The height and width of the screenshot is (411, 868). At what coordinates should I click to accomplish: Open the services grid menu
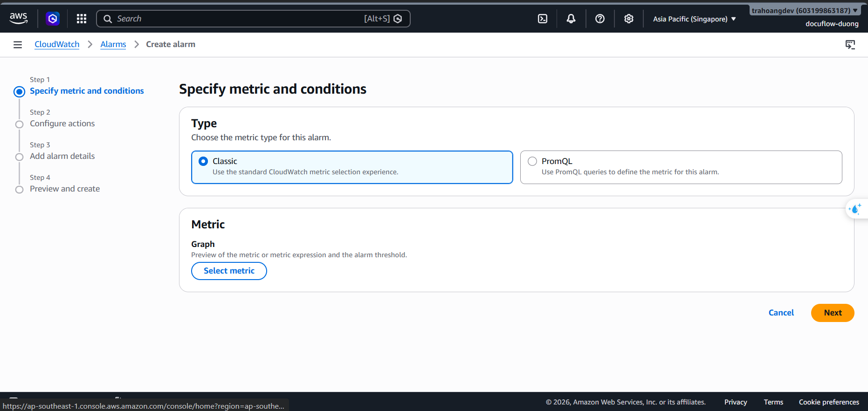82,19
